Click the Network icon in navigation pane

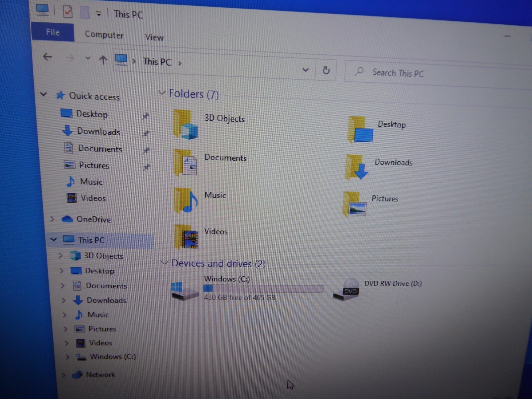(x=77, y=375)
